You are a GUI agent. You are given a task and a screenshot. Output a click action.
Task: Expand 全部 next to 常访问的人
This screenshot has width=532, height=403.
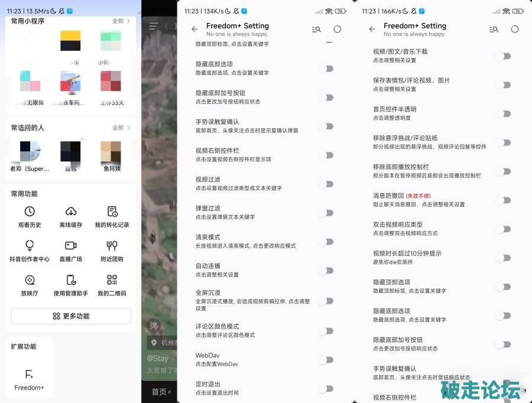click(x=121, y=128)
